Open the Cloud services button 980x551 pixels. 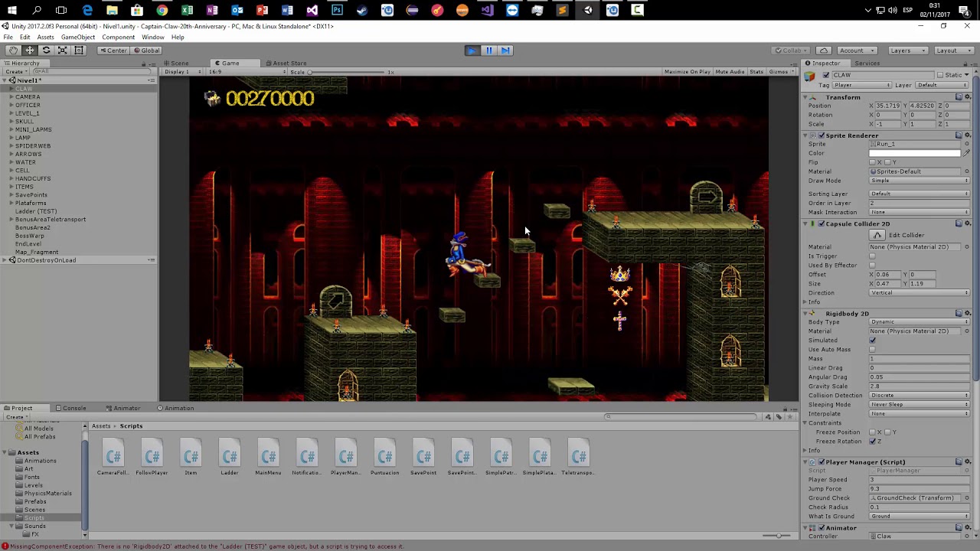point(823,51)
